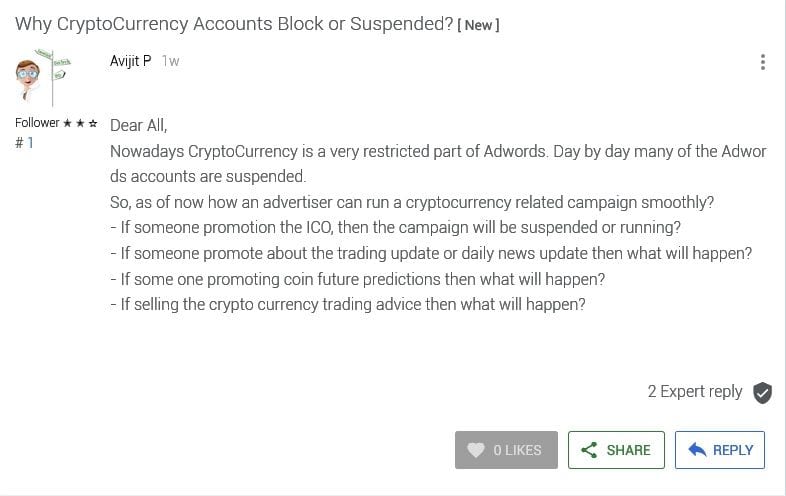Click the heart icon in the likes button
786x496 pixels.
click(x=476, y=450)
